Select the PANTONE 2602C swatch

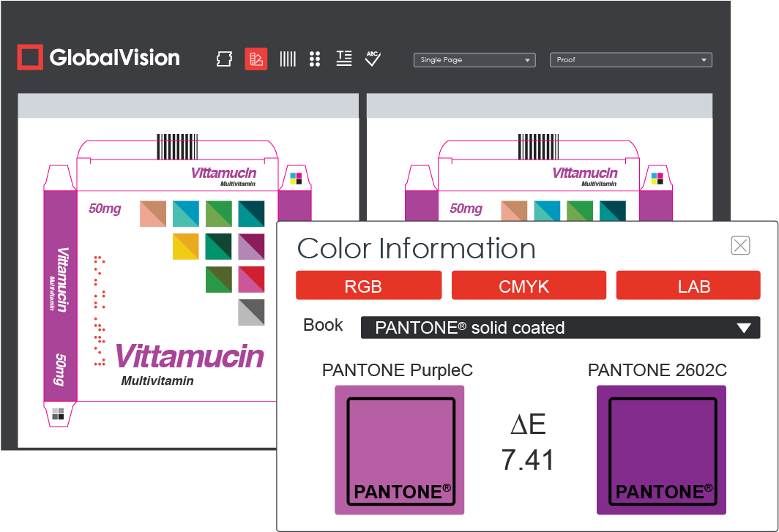click(x=661, y=450)
